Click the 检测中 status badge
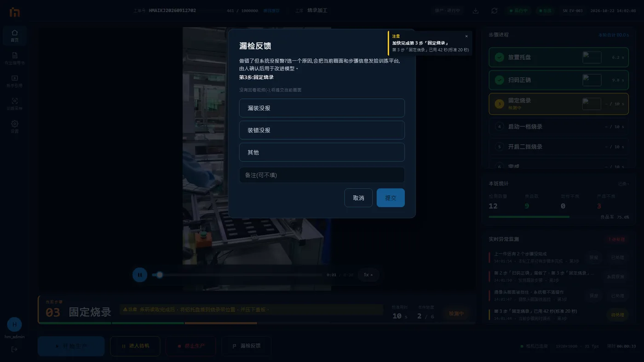The width and height of the screenshot is (644, 362). (x=456, y=314)
